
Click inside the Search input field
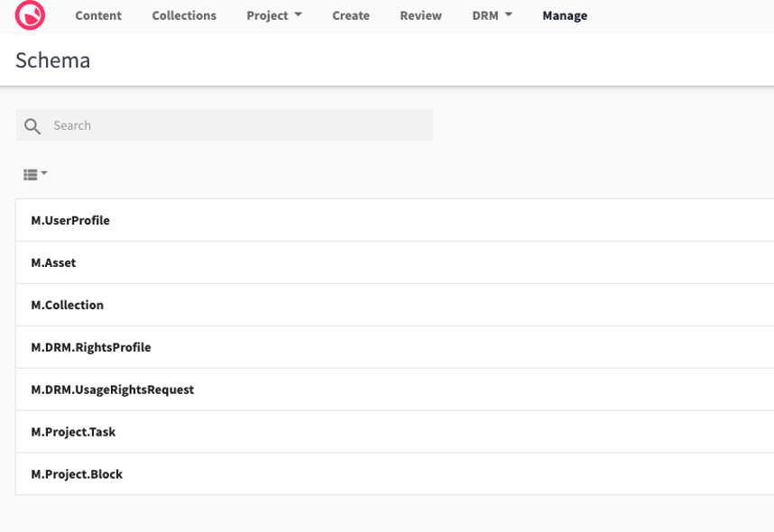tap(224, 125)
